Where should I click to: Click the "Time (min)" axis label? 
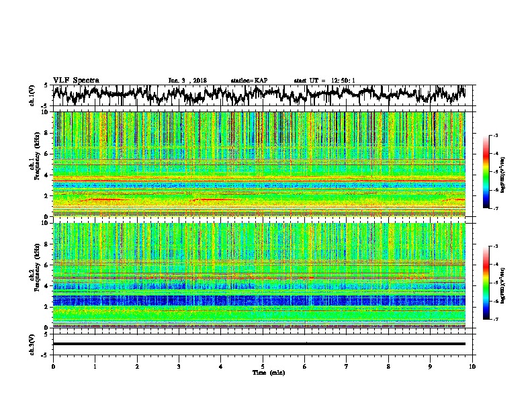click(269, 373)
